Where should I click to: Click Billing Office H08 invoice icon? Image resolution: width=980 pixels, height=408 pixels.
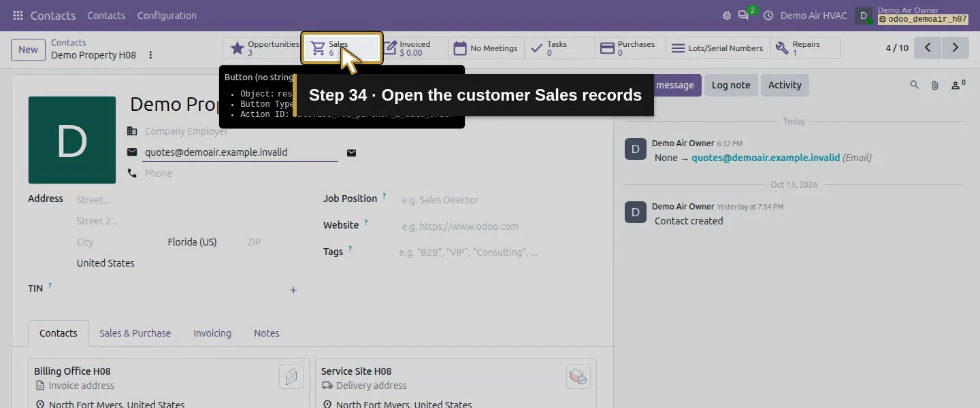[x=291, y=376]
